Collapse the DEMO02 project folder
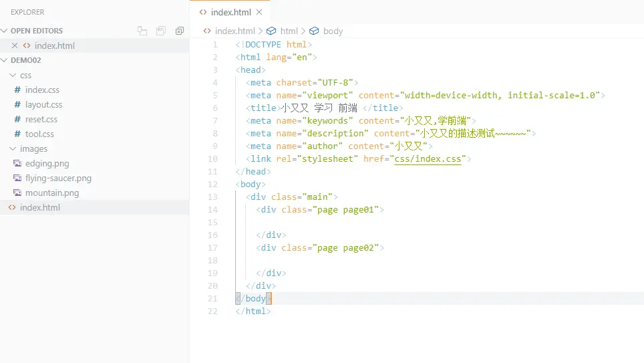The height and width of the screenshot is (363, 644). point(5,60)
